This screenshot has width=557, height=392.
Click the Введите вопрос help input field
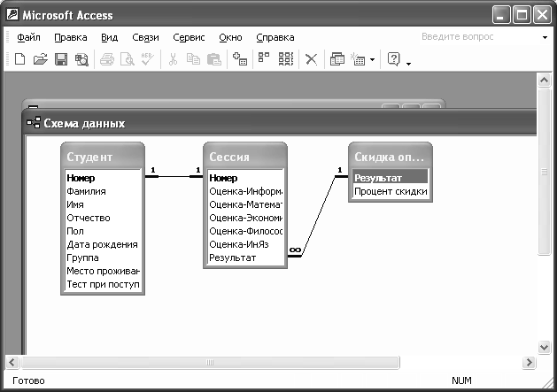tap(478, 37)
